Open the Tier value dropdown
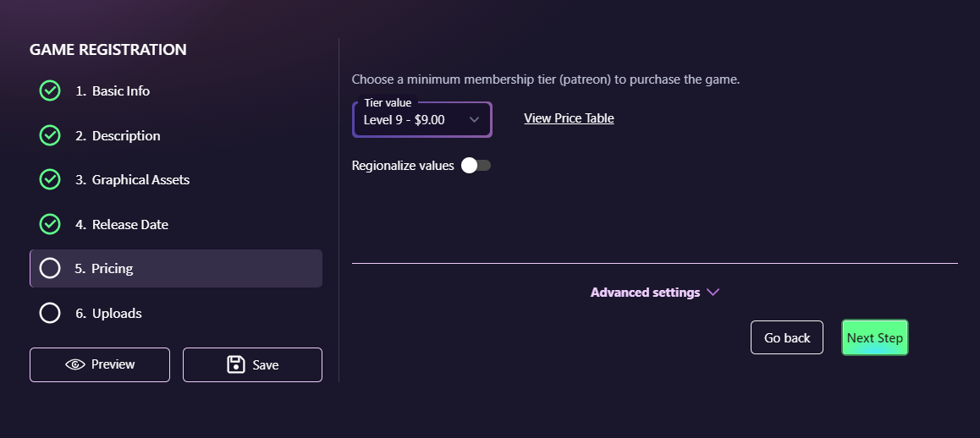Image resolution: width=980 pixels, height=438 pixels. click(421, 120)
